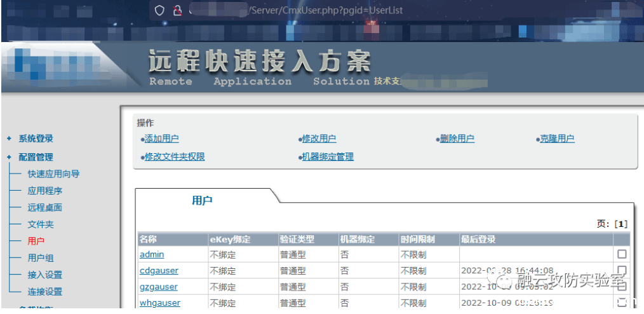
Task: Open 远程桌面 in sidebar
Action: click(x=45, y=208)
